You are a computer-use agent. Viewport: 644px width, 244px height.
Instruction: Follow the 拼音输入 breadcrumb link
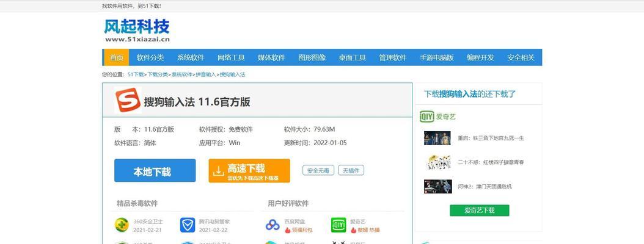coord(206,74)
